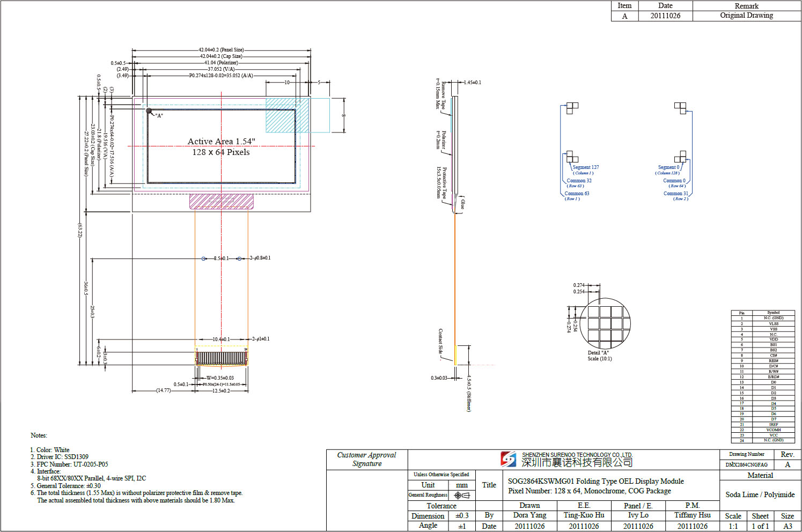Screen dimensions: 802x532
Task: Click the FPC connector pin strip
Action: click(221, 358)
